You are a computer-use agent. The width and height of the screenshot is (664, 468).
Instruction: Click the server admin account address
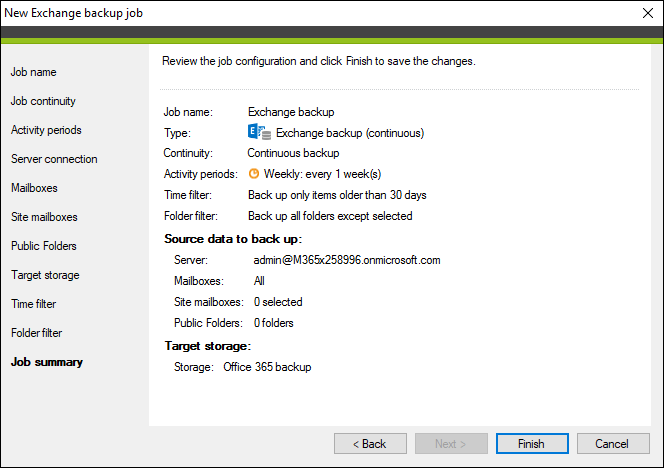347,260
